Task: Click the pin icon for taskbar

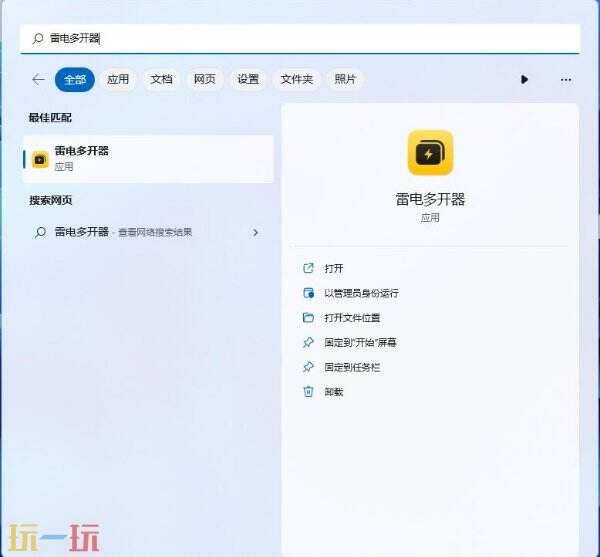Action: (x=308, y=367)
